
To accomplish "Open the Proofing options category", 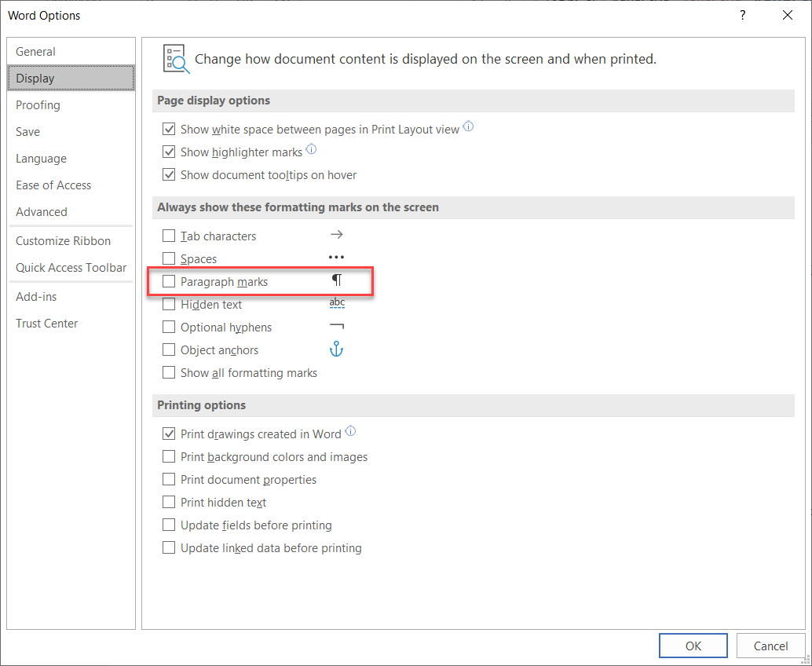I will coord(38,105).
